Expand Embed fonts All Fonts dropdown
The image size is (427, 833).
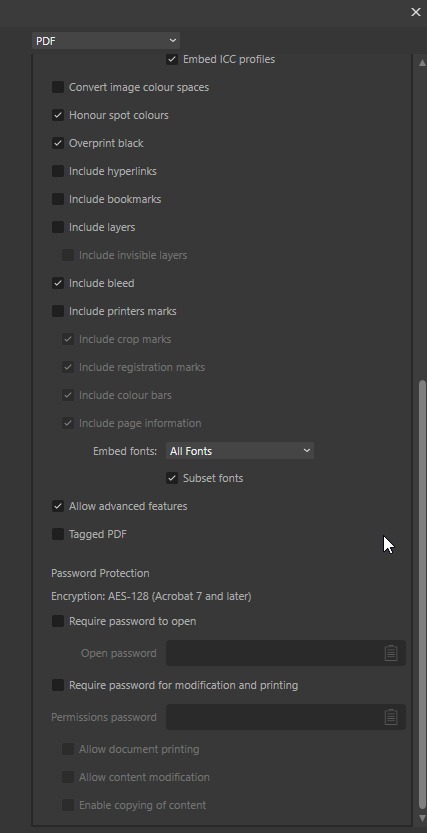tap(240, 451)
